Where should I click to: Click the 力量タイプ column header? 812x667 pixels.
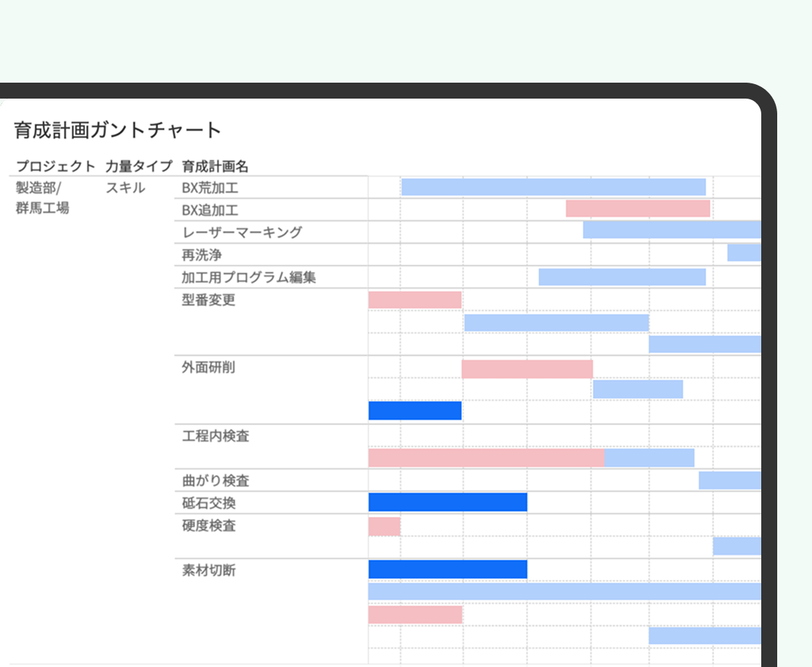tap(138, 166)
